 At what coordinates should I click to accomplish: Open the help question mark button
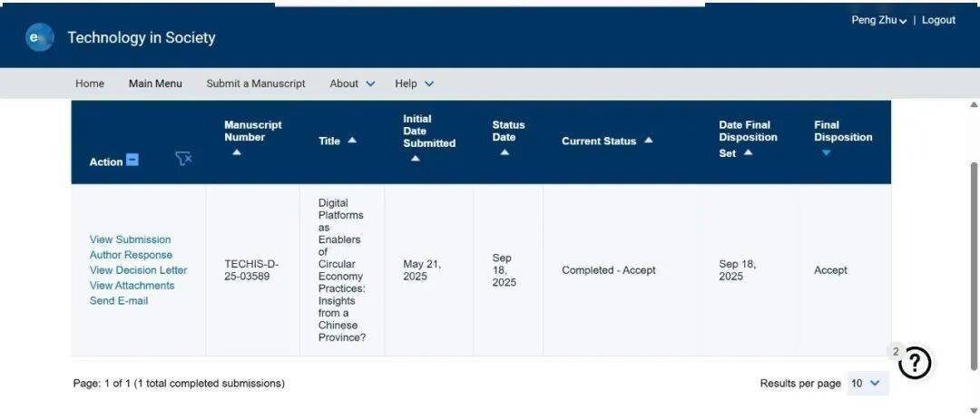915,363
